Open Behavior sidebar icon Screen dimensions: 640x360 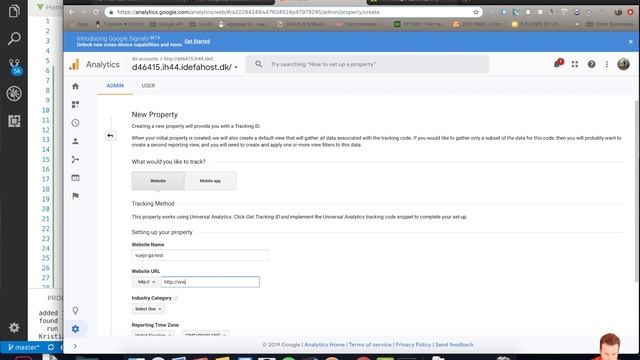pos(76,178)
